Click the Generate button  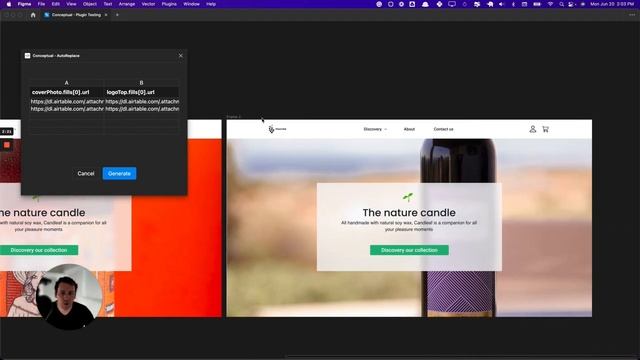tap(119, 173)
